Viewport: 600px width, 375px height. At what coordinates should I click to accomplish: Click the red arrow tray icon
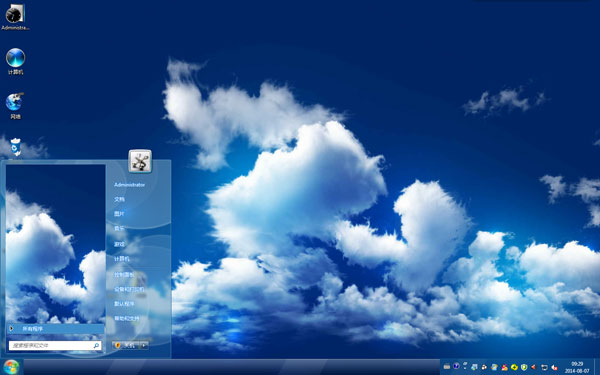click(533, 367)
